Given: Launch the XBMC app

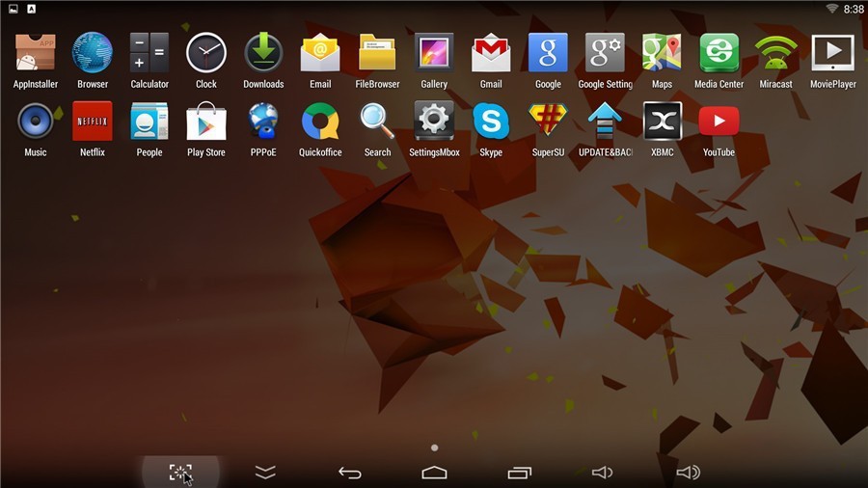Looking at the screenshot, I should coord(662,122).
